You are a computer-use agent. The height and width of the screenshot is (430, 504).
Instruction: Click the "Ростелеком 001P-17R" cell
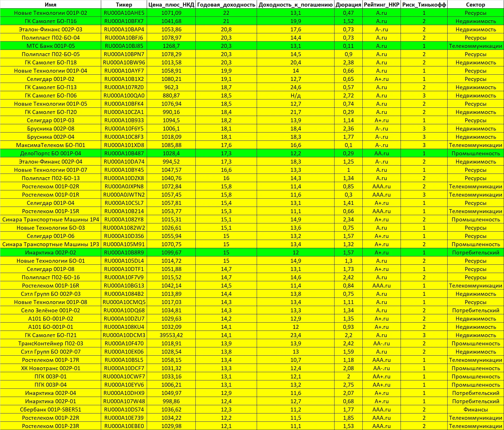tap(51, 360)
